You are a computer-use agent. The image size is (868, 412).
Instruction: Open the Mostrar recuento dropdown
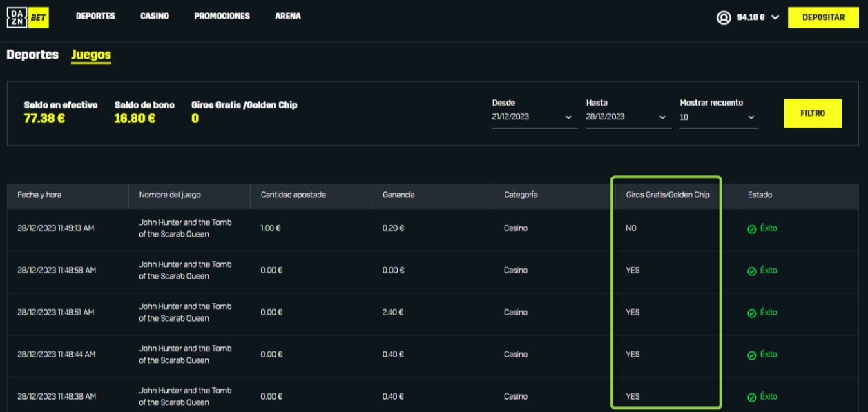click(x=719, y=117)
